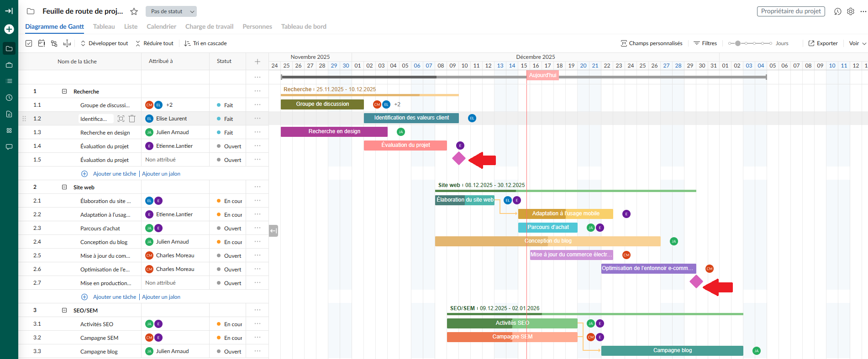Open project settings gear icon
The image size is (868, 359).
point(850,11)
